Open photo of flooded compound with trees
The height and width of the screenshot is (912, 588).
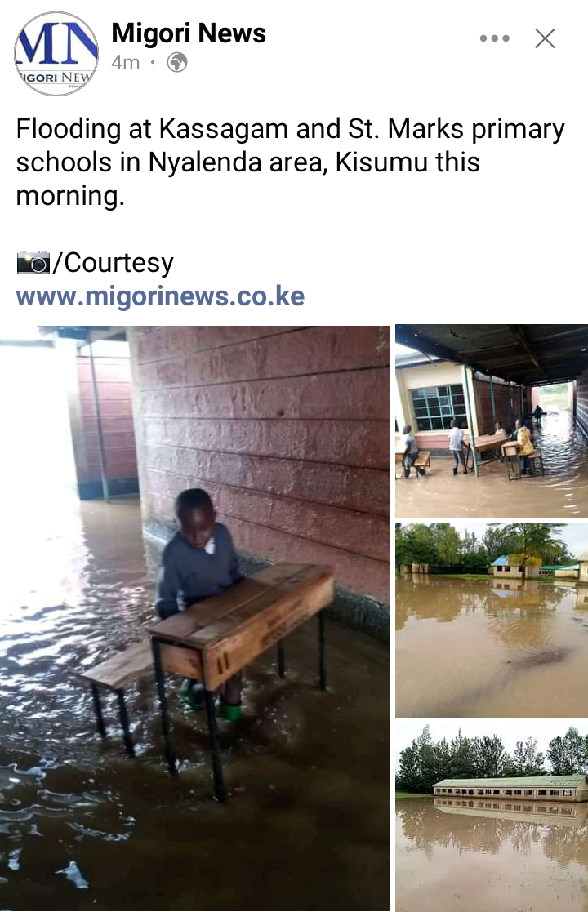point(492,620)
